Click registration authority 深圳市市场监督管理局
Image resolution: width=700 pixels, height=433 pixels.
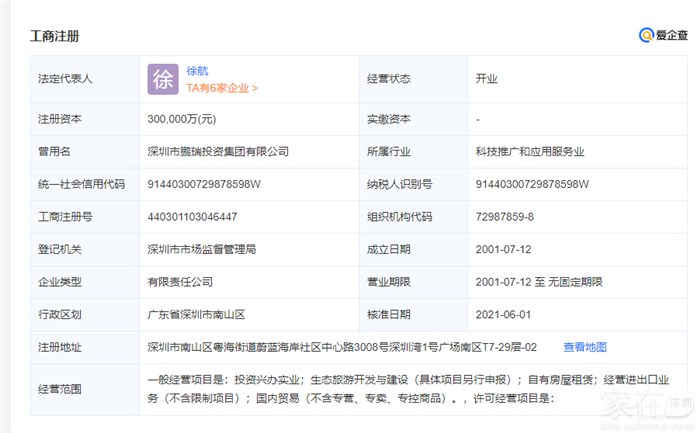(202, 249)
